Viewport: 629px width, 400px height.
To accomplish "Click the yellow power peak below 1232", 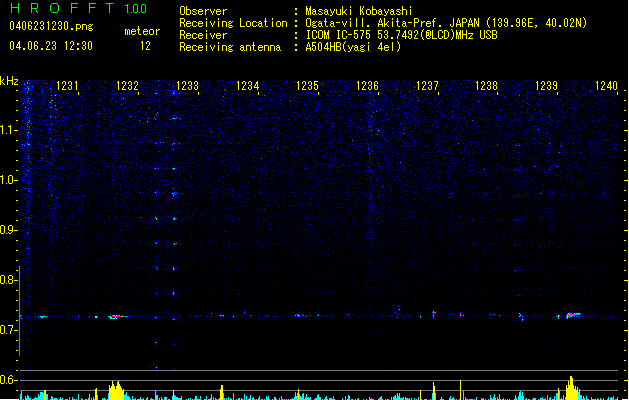I will pyautogui.click(x=116, y=390).
